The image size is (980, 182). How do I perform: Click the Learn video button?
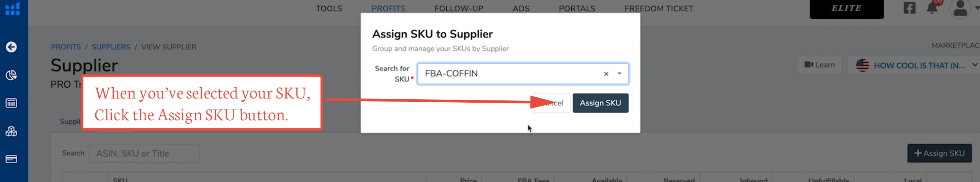pos(820,65)
